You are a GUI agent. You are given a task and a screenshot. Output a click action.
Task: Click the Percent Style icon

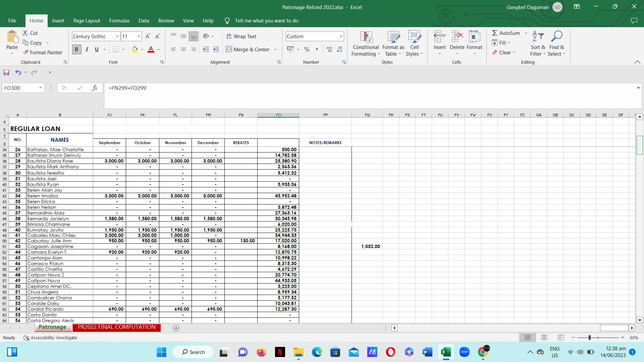coord(307,49)
